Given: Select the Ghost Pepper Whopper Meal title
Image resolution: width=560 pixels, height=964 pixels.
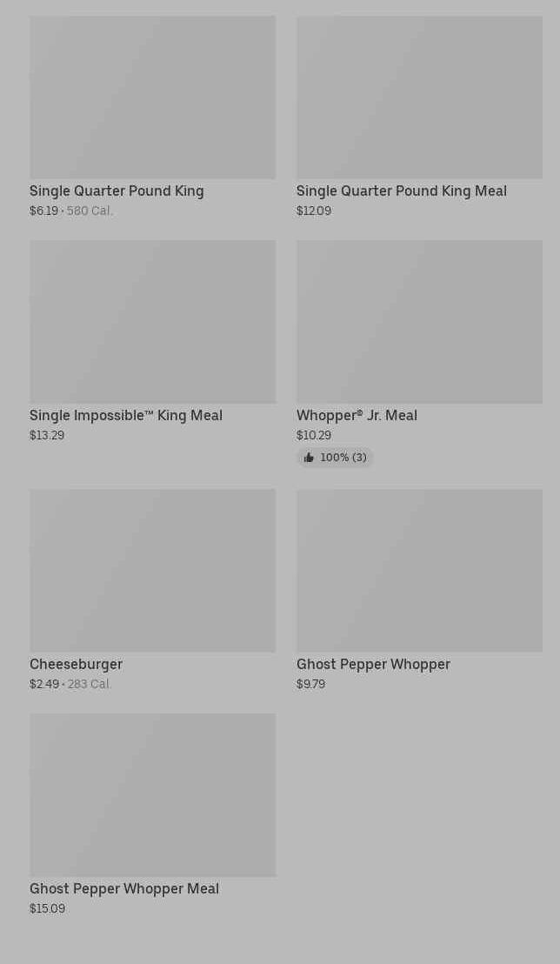Looking at the screenshot, I should tap(124, 889).
